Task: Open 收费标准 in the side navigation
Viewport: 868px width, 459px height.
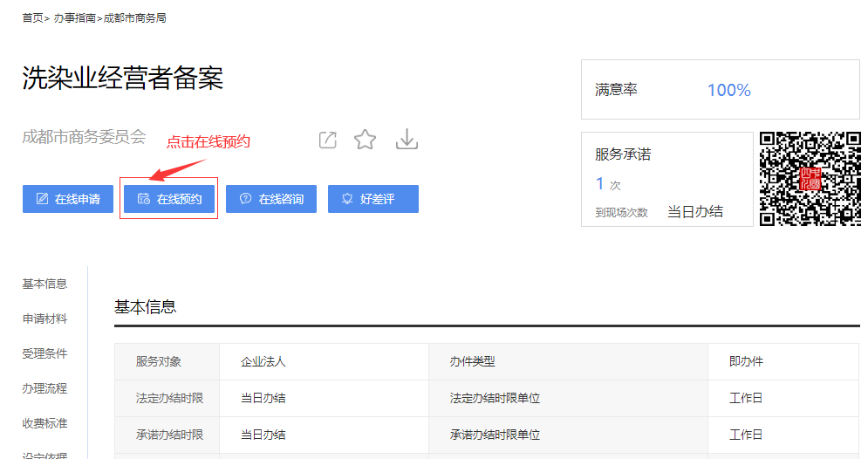Action: (44, 423)
